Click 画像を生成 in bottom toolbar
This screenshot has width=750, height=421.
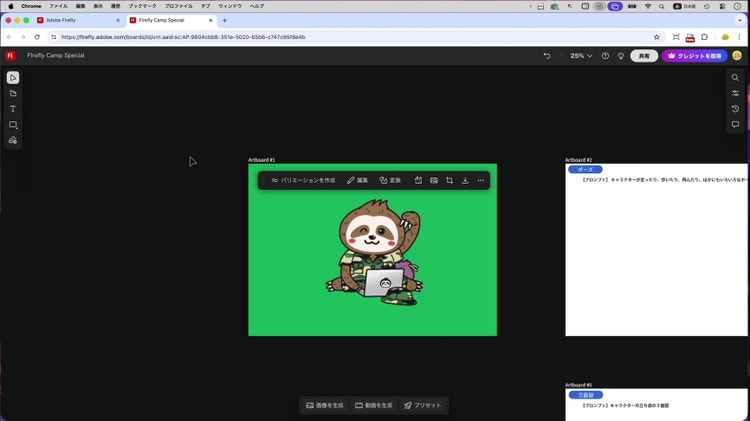(325, 405)
